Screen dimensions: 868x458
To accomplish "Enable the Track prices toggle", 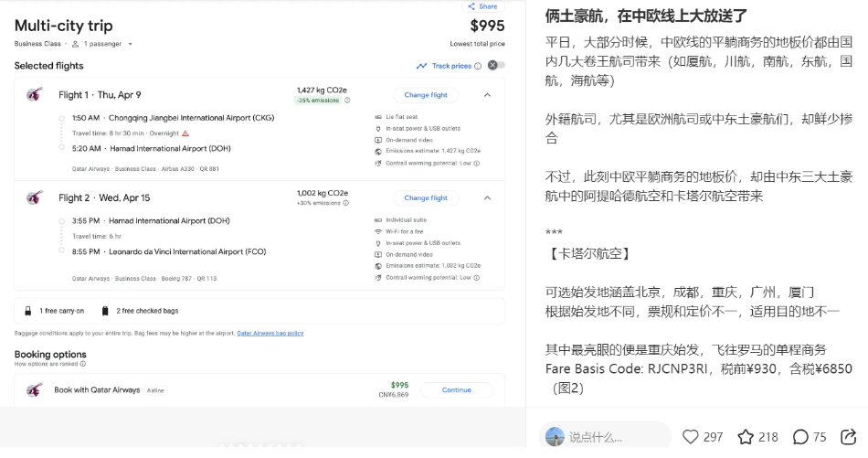I will coord(495,65).
